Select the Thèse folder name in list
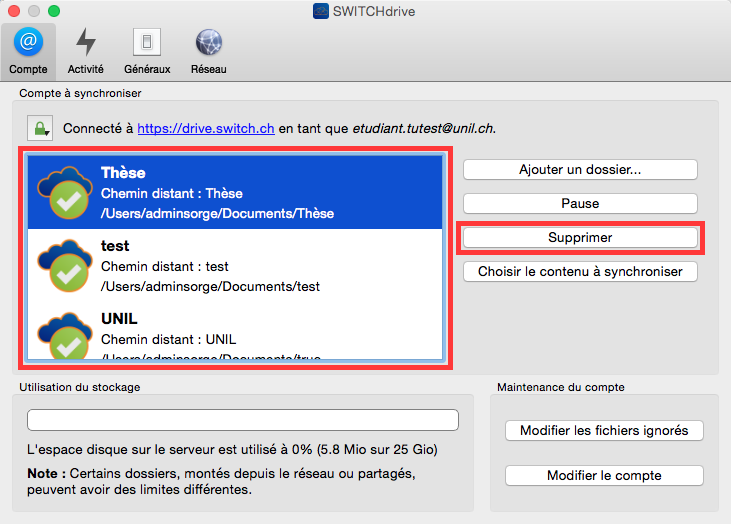Viewport: 731px width, 524px height. 123,173
